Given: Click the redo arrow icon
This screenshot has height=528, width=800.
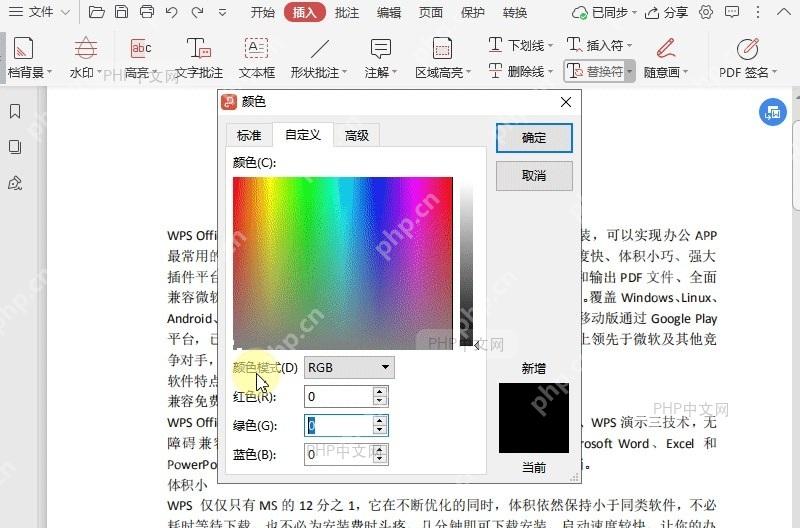Looking at the screenshot, I should (197, 12).
